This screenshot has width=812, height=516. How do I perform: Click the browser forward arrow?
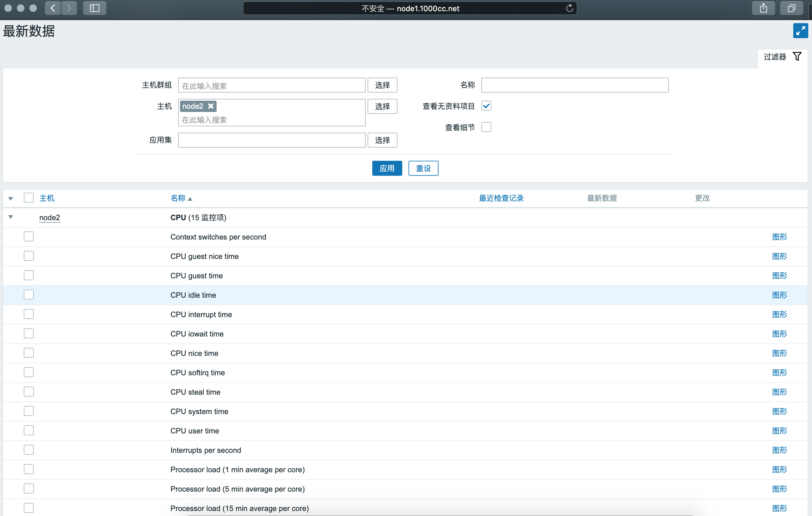coord(69,8)
